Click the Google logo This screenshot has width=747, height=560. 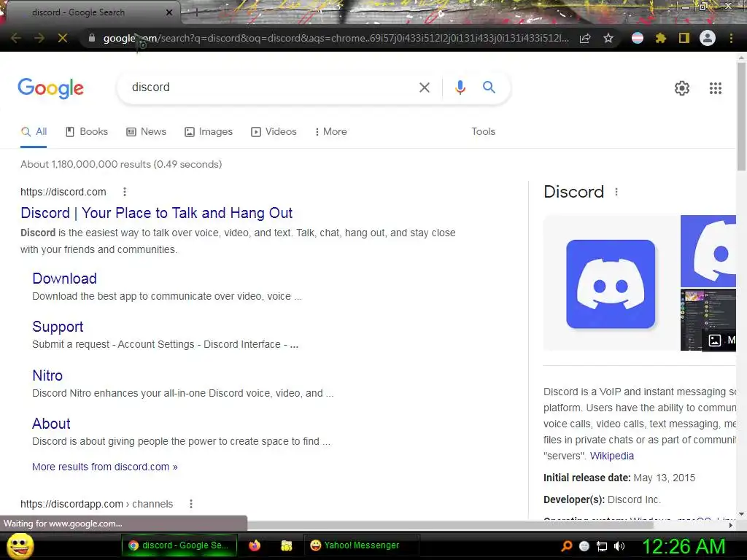point(50,88)
